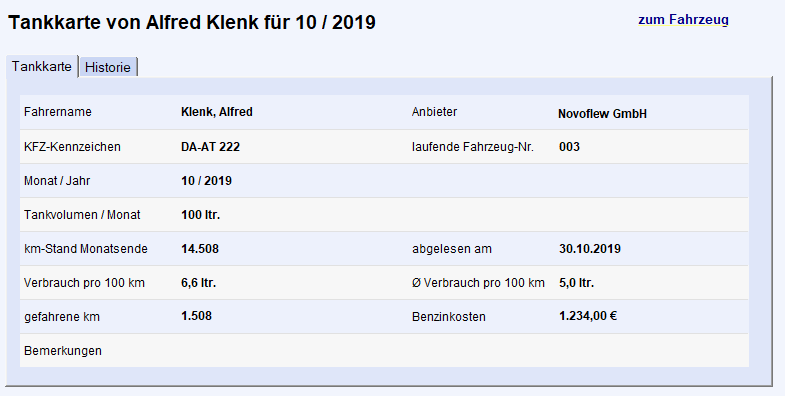Click the Bemerkungen row label
785x396 pixels.
click(63, 351)
